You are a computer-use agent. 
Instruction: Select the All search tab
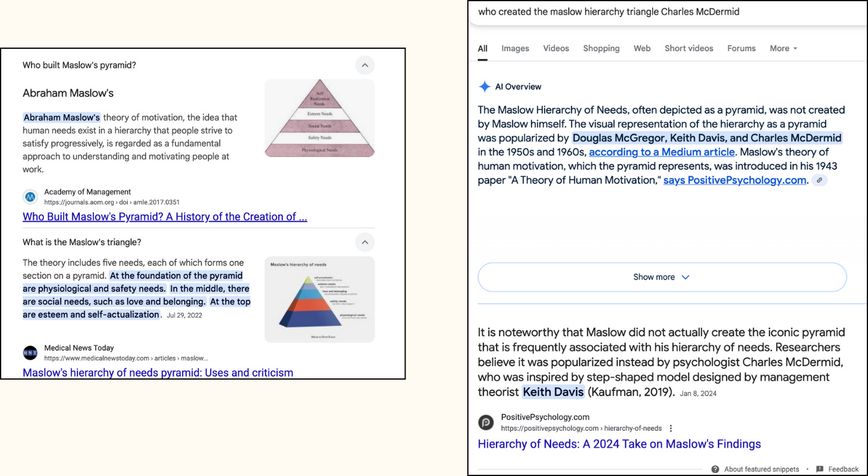[x=483, y=48]
